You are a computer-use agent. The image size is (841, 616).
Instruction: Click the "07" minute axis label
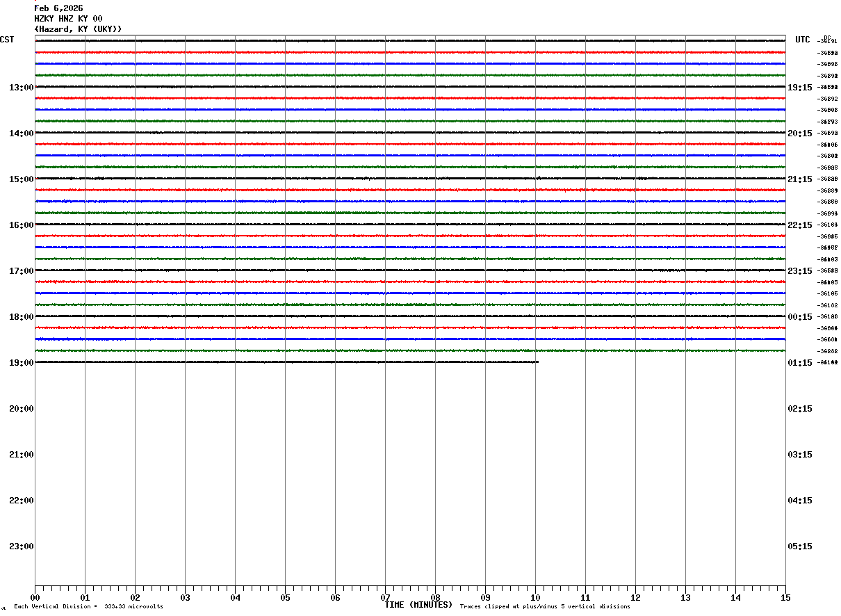[385, 598]
